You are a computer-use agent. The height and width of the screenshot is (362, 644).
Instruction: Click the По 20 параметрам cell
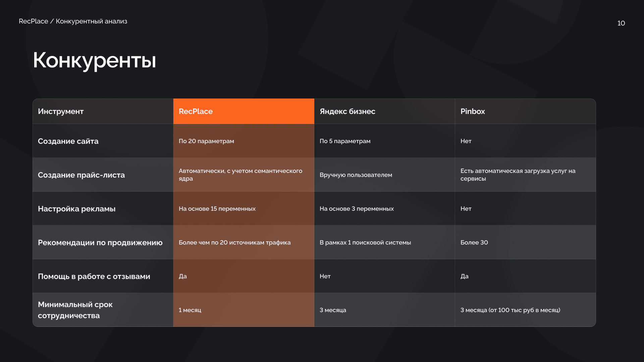click(x=206, y=141)
